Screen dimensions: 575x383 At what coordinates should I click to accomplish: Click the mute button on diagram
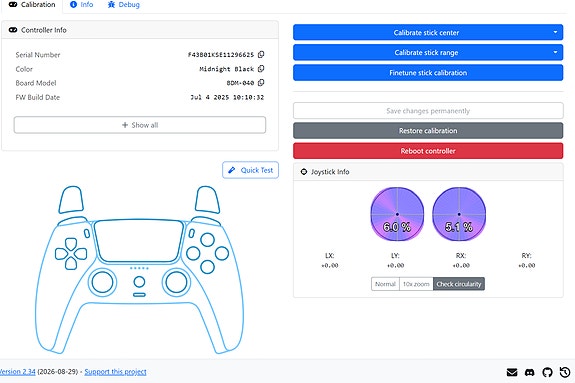click(139, 295)
